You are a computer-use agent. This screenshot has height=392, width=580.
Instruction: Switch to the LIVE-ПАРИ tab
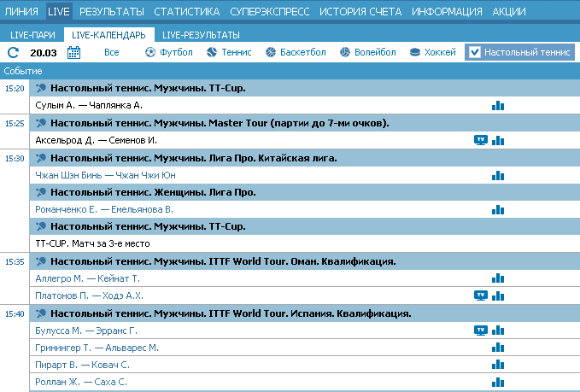coord(32,35)
